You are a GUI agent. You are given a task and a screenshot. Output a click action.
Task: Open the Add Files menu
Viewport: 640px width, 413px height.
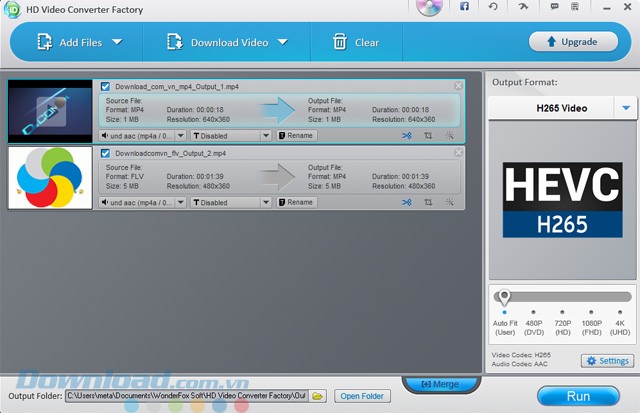tap(79, 43)
